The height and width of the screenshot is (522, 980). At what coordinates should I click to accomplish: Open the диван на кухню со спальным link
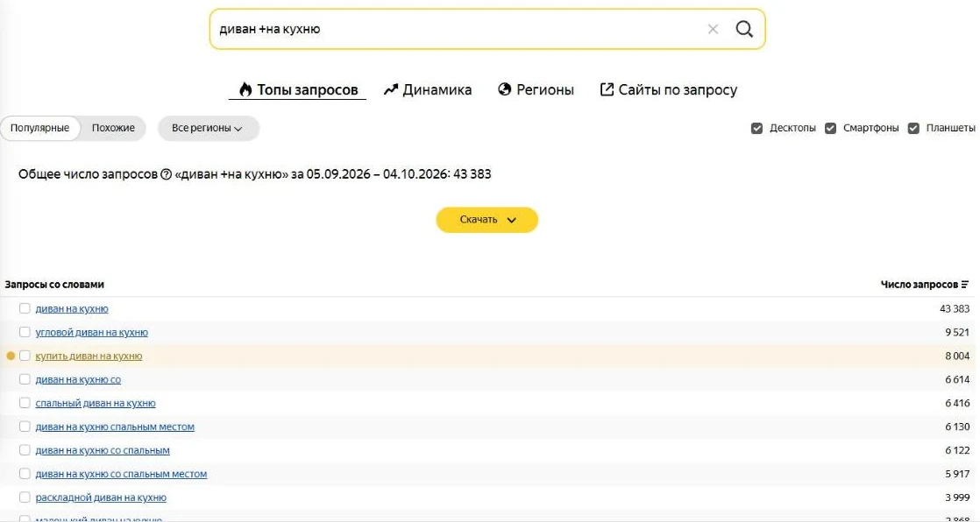(103, 451)
